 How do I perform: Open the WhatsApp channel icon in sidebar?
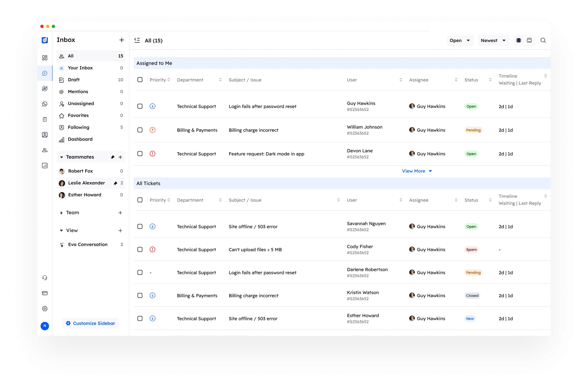pos(45,104)
